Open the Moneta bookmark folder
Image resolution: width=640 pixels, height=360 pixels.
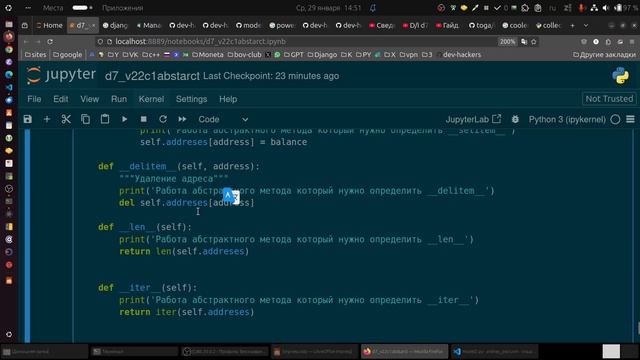pyautogui.click(x=208, y=55)
